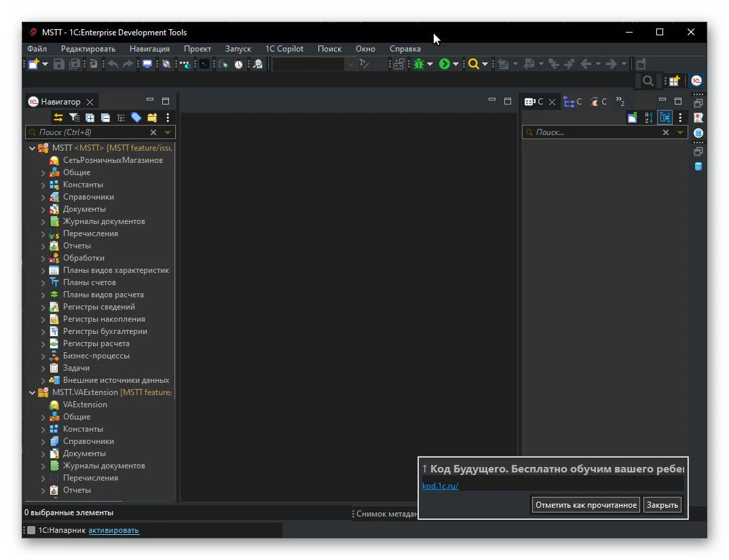
Task: Clear the Navigator search with X
Action: (x=153, y=132)
